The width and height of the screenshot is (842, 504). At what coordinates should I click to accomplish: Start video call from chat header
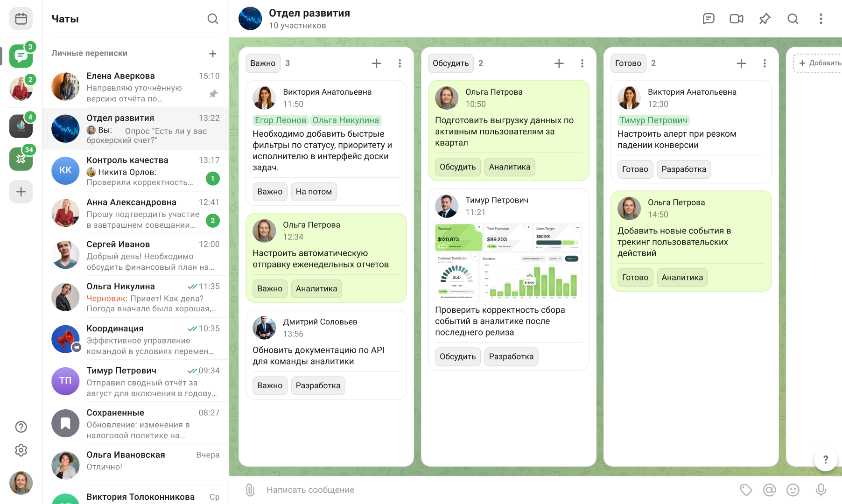pyautogui.click(x=737, y=19)
